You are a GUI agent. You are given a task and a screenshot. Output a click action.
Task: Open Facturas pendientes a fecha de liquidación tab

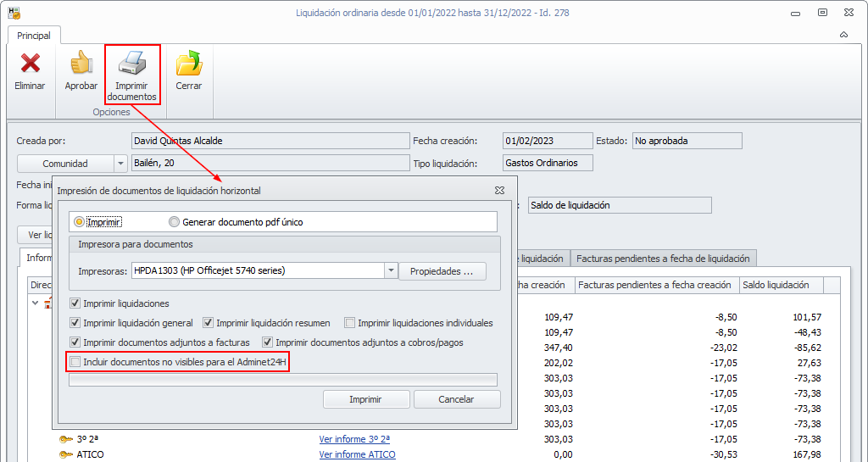pos(663,259)
